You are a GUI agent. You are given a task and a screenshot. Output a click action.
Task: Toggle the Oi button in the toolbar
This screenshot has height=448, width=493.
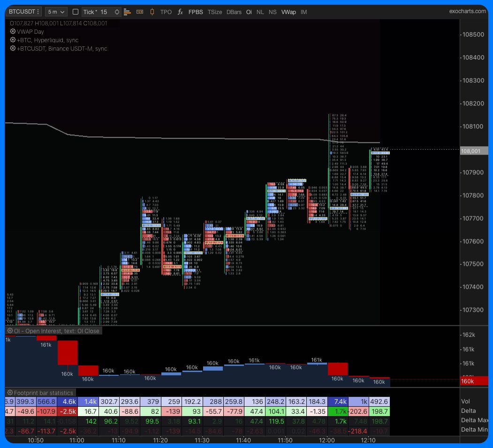pos(249,12)
